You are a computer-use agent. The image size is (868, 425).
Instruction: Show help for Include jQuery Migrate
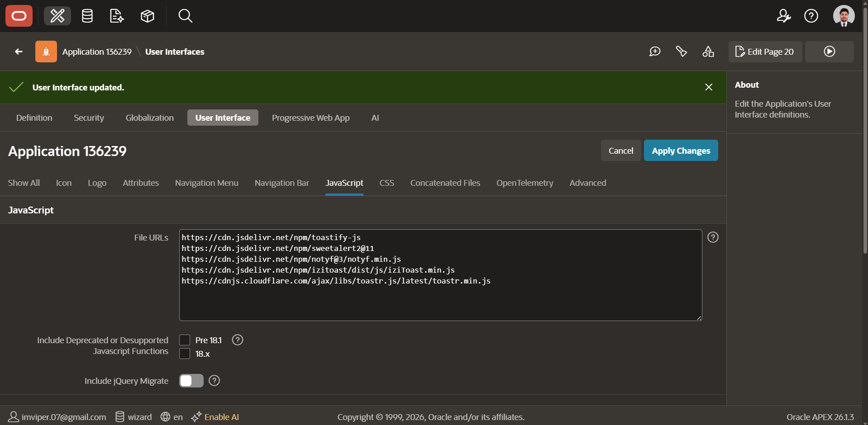(215, 381)
